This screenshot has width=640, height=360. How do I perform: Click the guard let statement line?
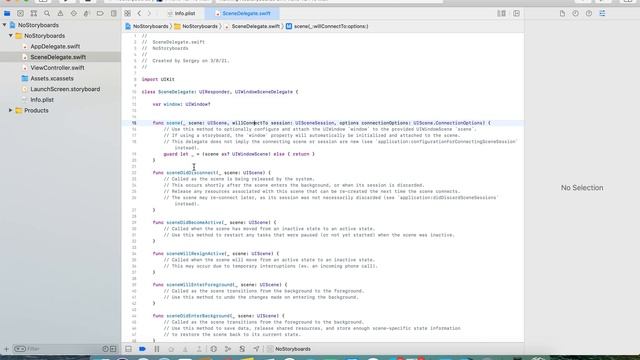239,154
